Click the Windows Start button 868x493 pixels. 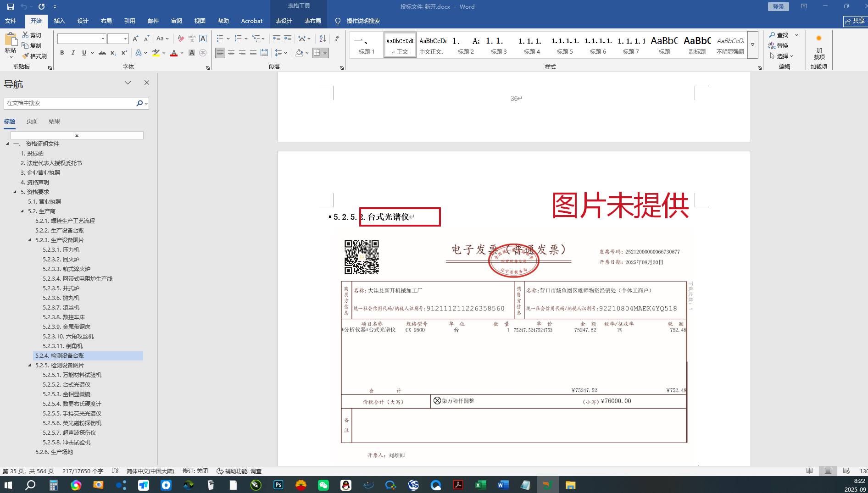click(x=8, y=485)
